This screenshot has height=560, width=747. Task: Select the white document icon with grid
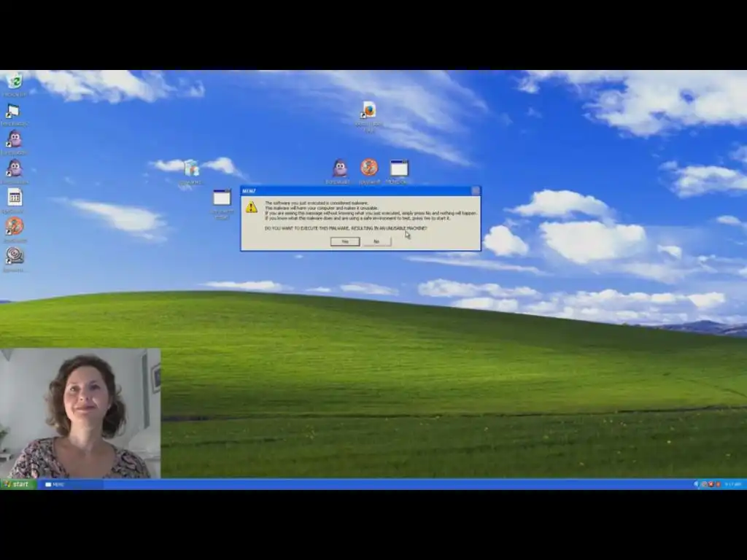click(15, 197)
